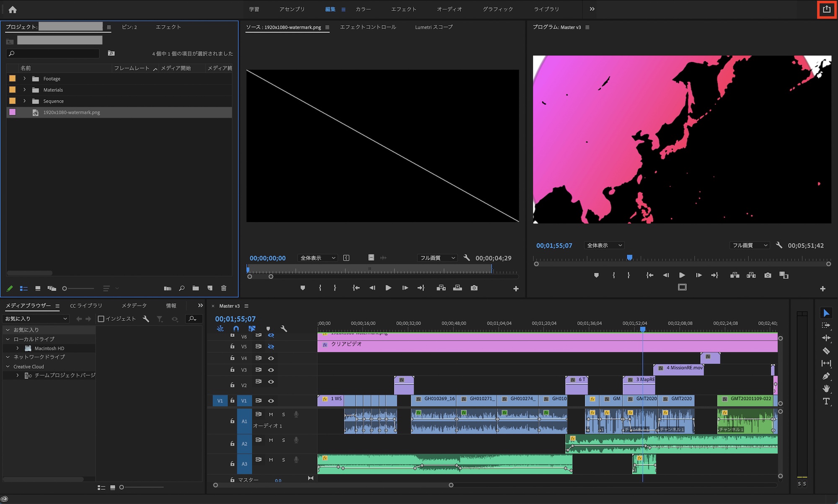Screen dimensions: 838x504
Task: Show the V6 track by clicking its eye toggle
Action: click(271, 335)
